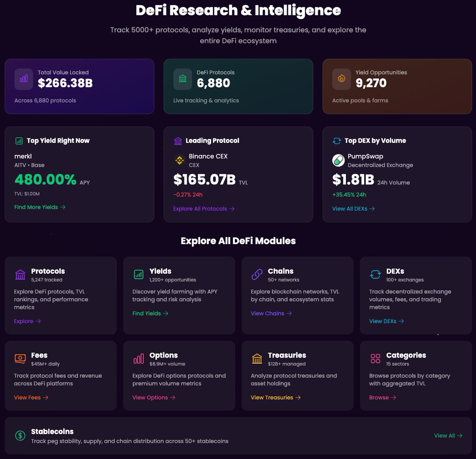Click the $45M+ daily subtitle
476x459 pixels.
(x=45, y=364)
